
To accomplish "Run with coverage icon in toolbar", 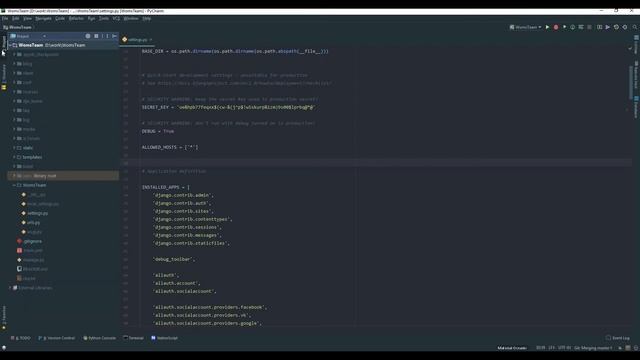I will (564, 27).
